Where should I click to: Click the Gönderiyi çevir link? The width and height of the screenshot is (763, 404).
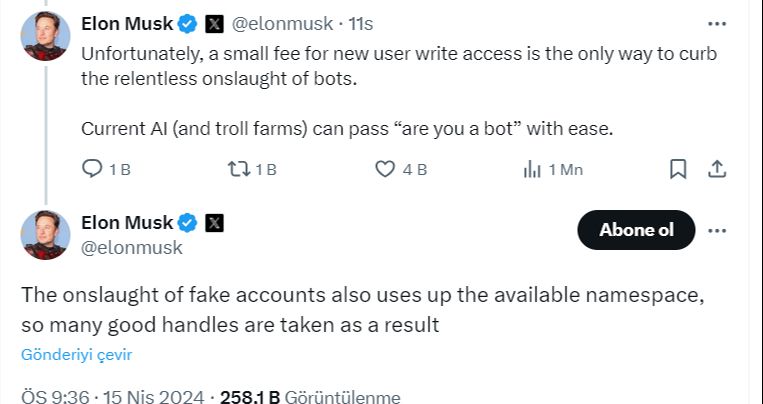click(x=77, y=354)
